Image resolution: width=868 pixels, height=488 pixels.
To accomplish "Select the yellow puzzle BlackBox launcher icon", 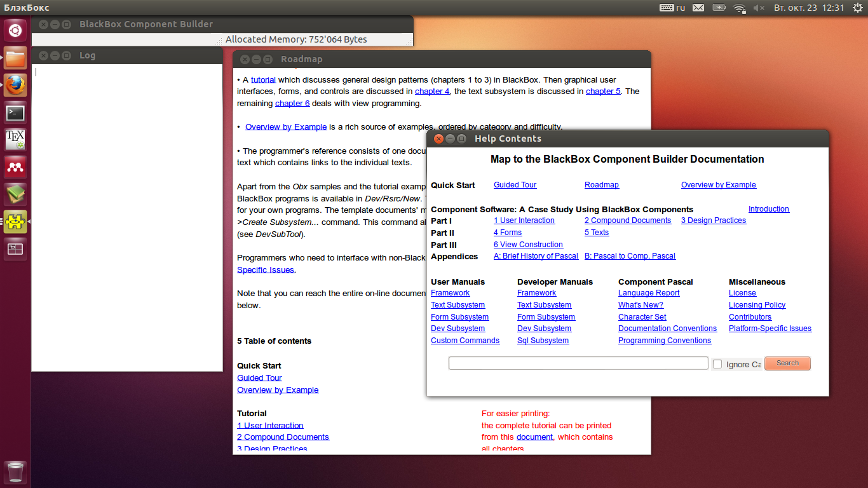I will pos(15,222).
